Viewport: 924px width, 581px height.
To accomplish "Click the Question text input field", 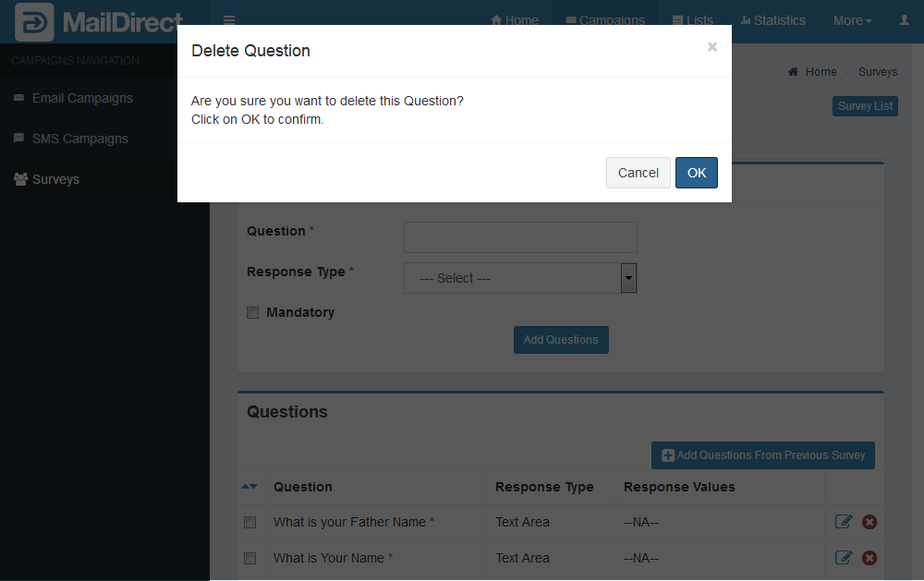I will point(519,237).
